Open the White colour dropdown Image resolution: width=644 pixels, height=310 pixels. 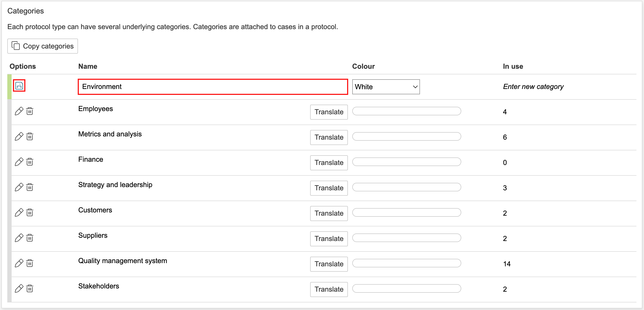[386, 87]
